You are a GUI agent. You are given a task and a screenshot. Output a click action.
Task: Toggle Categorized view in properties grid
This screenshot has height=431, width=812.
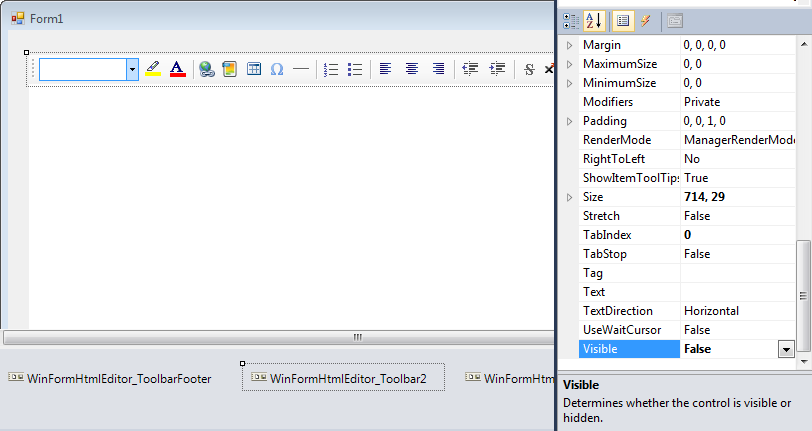[571, 20]
